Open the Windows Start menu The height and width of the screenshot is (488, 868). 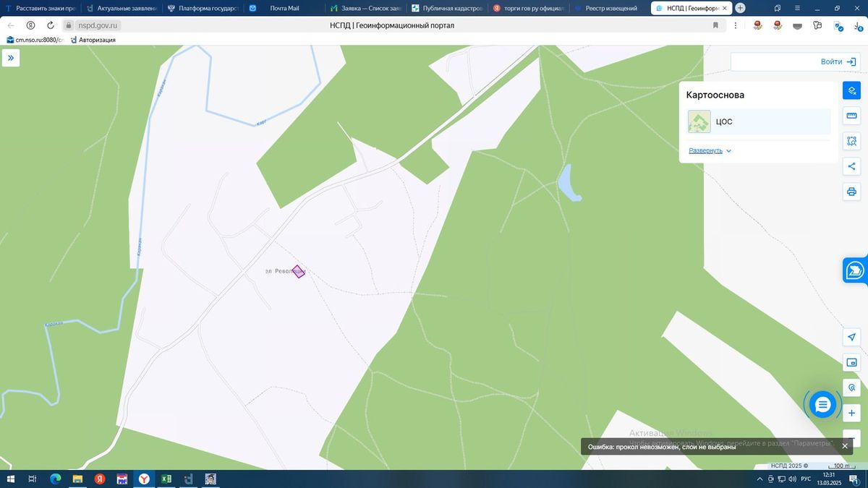coord(11,479)
